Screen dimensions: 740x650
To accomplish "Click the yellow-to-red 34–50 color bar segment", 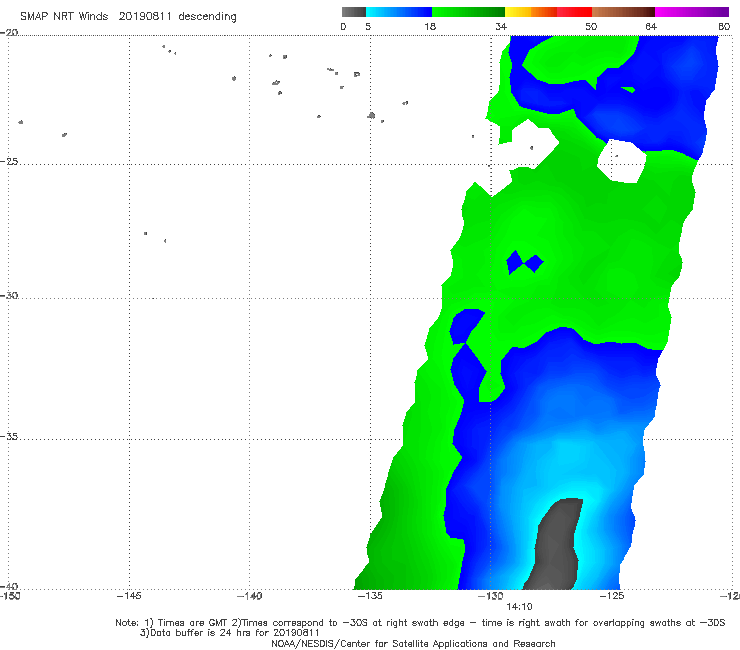I will click(x=548, y=12).
